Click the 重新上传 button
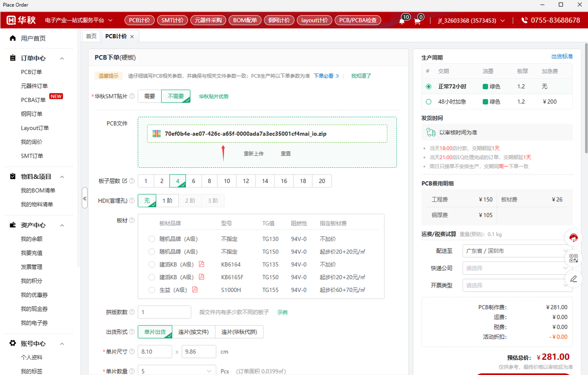588x375 pixels. pyautogui.click(x=254, y=153)
